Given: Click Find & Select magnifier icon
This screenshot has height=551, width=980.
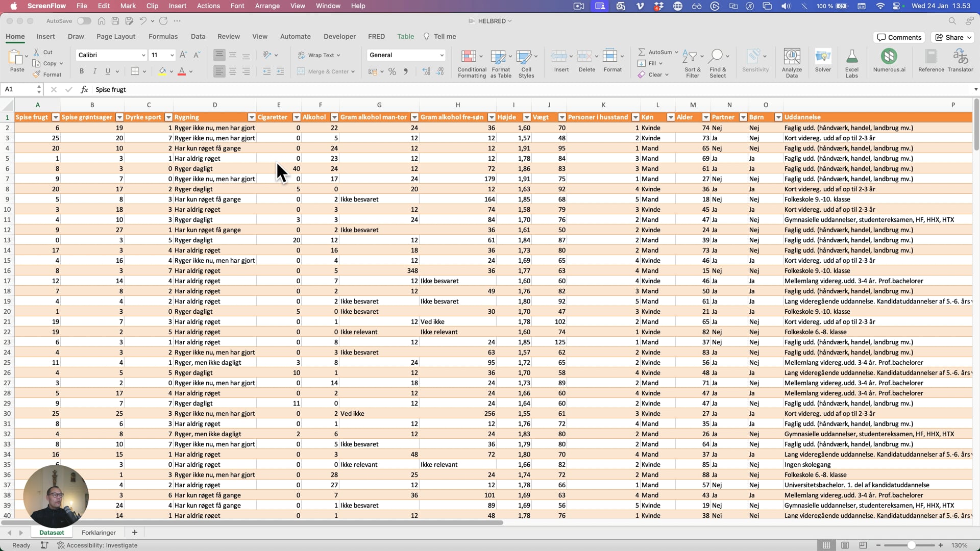Looking at the screenshot, I should click(x=716, y=56).
